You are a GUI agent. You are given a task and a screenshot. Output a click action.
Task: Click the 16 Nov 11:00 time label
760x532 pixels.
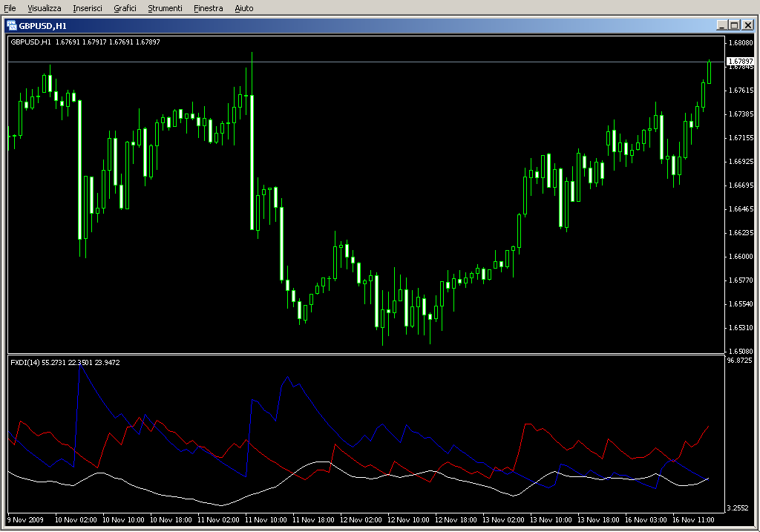coord(693,520)
